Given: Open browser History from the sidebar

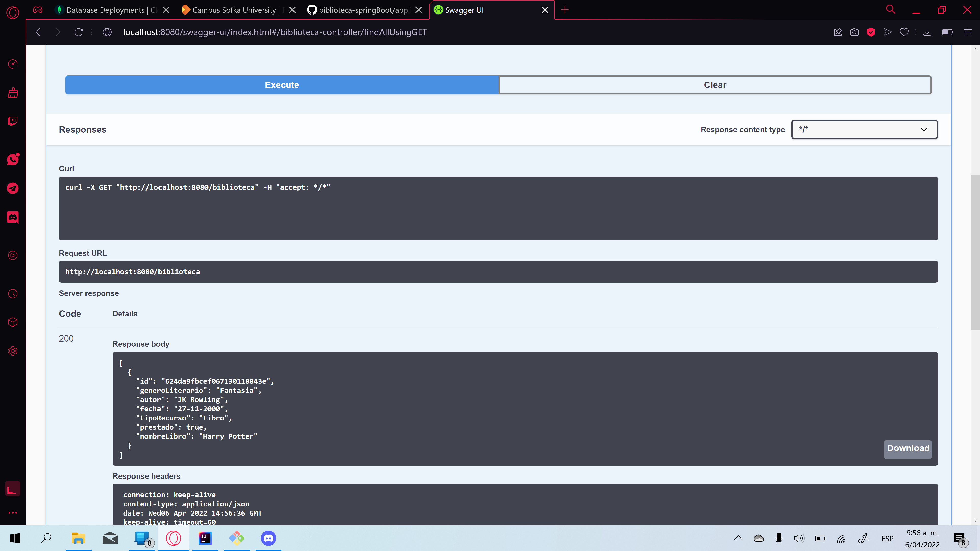Looking at the screenshot, I should 13,293.
